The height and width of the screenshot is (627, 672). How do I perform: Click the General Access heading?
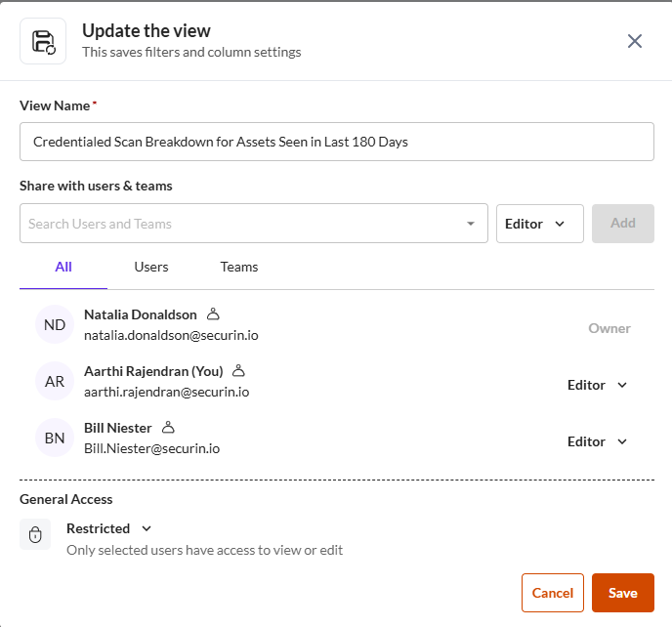click(66, 499)
